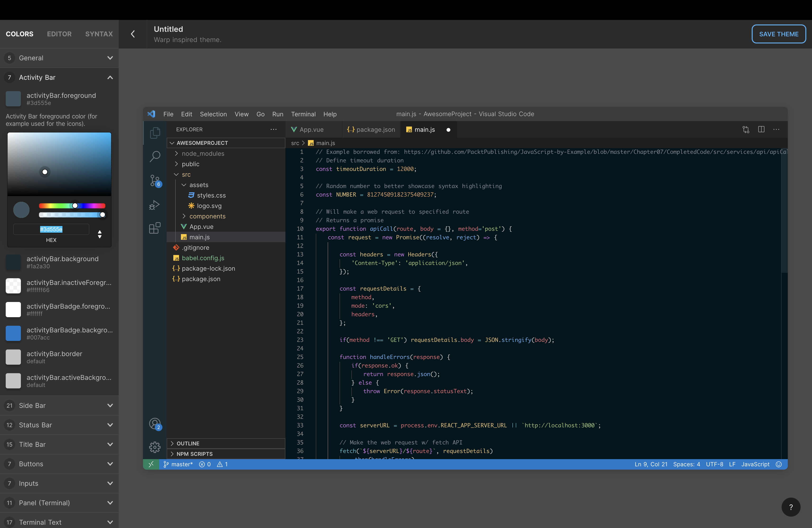Viewport: 812px width, 528px height.
Task: Collapse the Activity Bar color section
Action: pyautogui.click(x=110, y=77)
